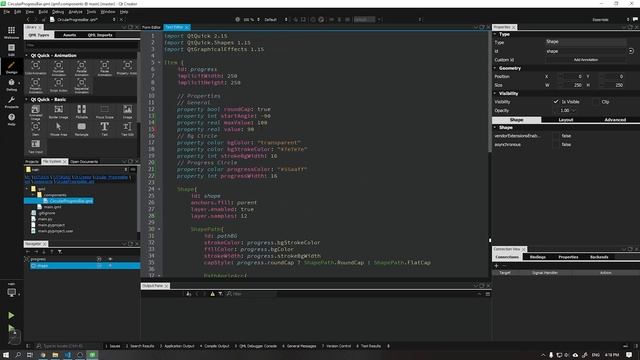Open the Bindings tab in Connection View
The width and height of the screenshot is (640, 360).
pyautogui.click(x=538, y=257)
